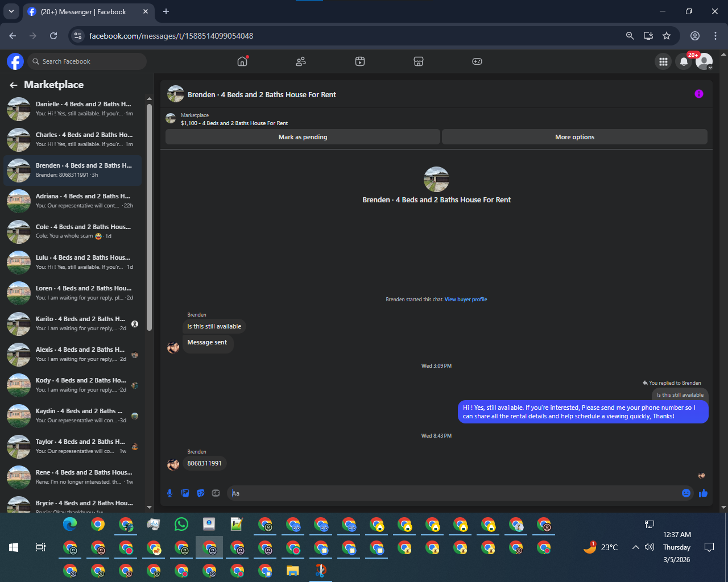Viewport: 728px width, 582px height.
Task: Open Loren's conversation
Action: pyautogui.click(x=73, y=293)
